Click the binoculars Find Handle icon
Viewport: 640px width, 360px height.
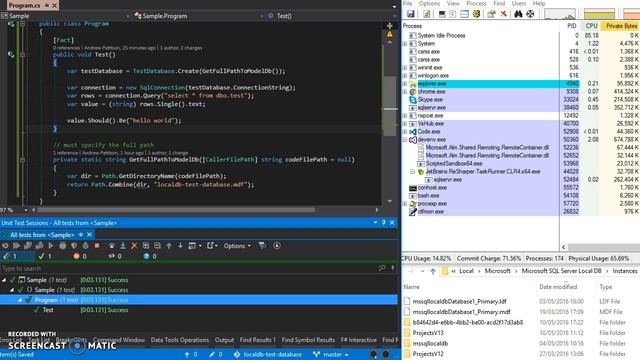point(518,14)
